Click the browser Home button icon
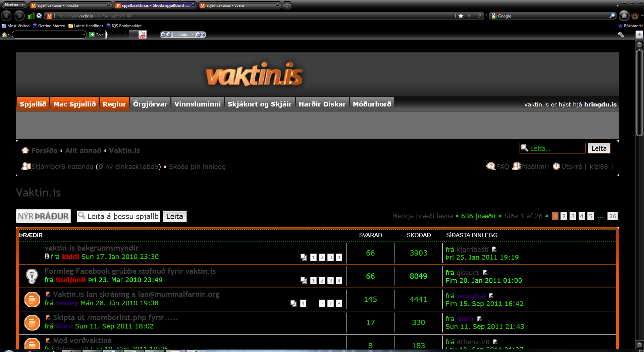The image size is (644, 352). click(624, 16)
